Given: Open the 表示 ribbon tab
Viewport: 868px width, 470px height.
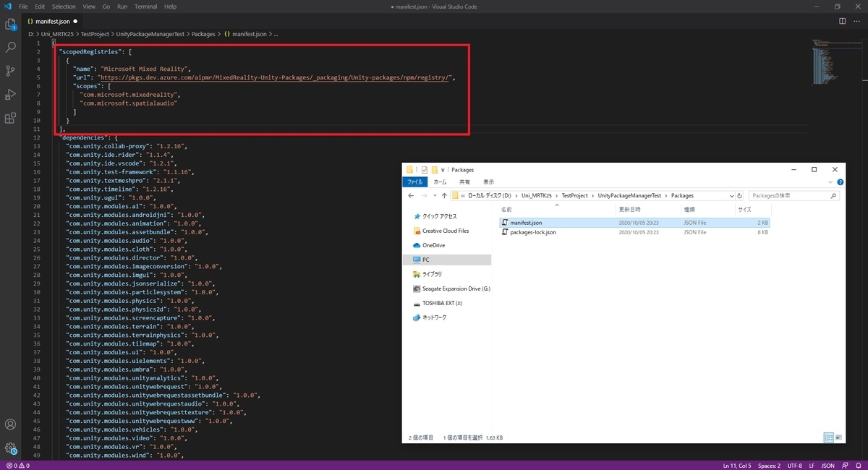Looking at the screenshot, I should click(x=488, y=182).
